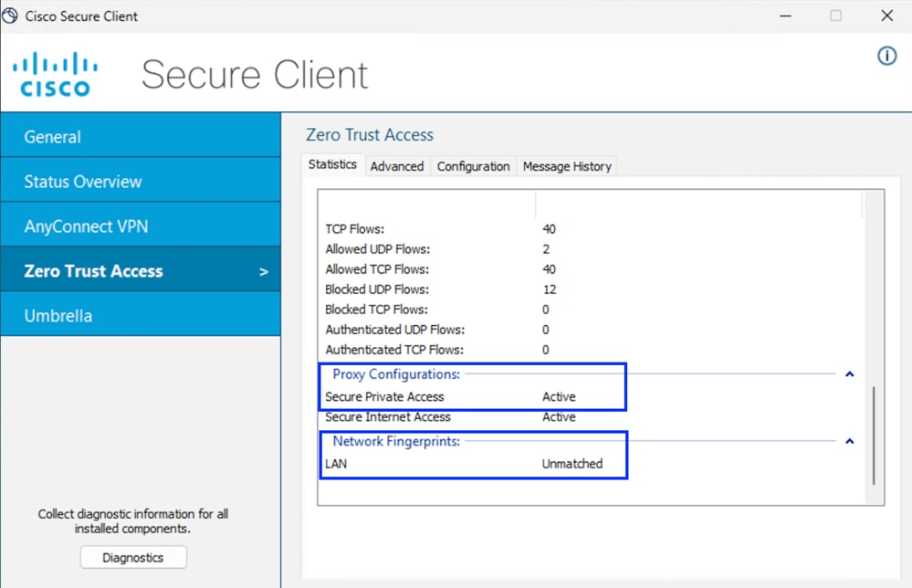The image size is (912, 588).
Task: Select the General sidebar item
Action: 141,135
